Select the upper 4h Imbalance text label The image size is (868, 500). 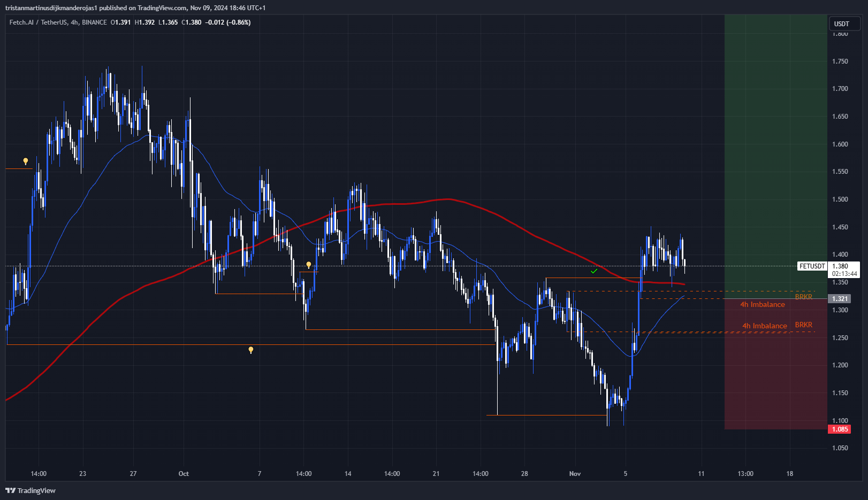tap(763, 304)
